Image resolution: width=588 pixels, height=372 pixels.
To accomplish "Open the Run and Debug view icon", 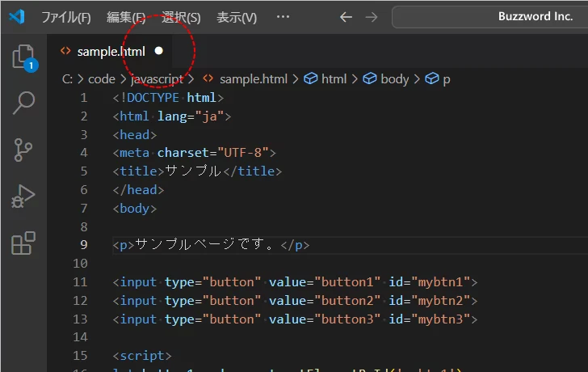I will (x=23, y=196).
